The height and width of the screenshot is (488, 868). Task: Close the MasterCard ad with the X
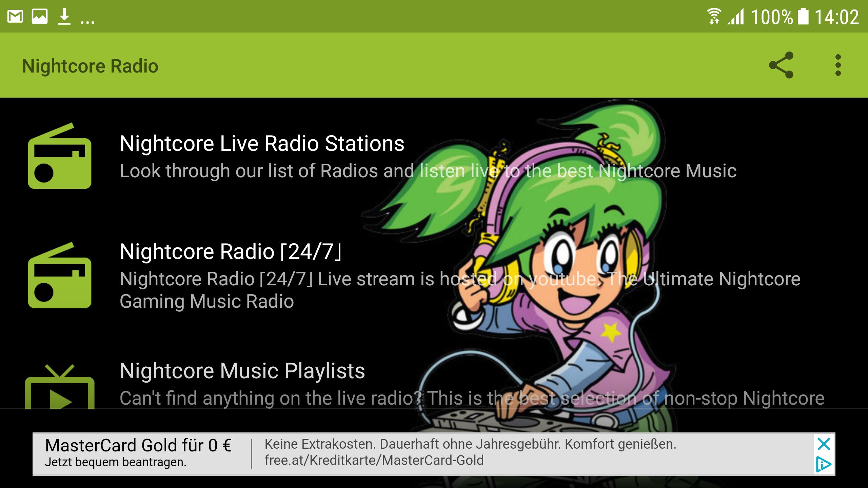(824, 444)
